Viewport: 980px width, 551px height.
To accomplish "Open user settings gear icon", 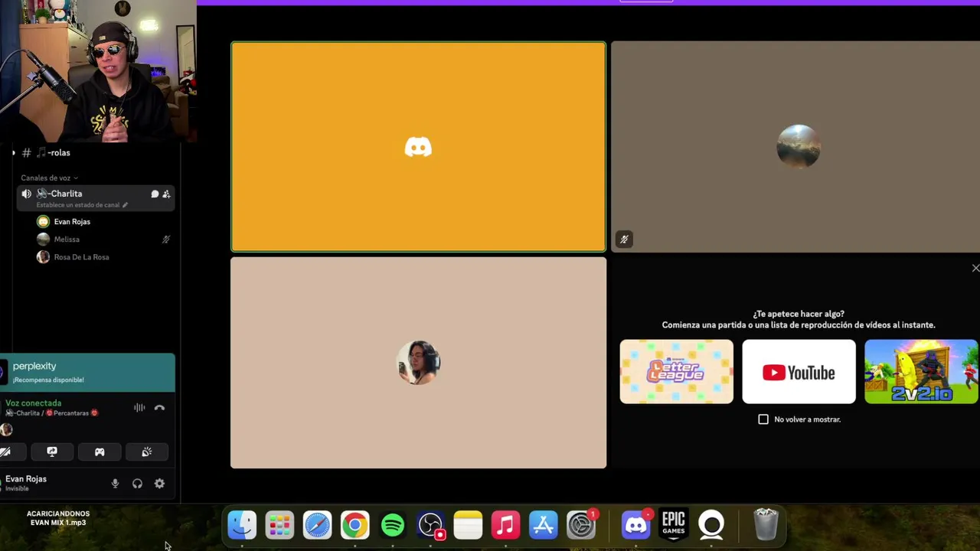I will pos(159,484).
